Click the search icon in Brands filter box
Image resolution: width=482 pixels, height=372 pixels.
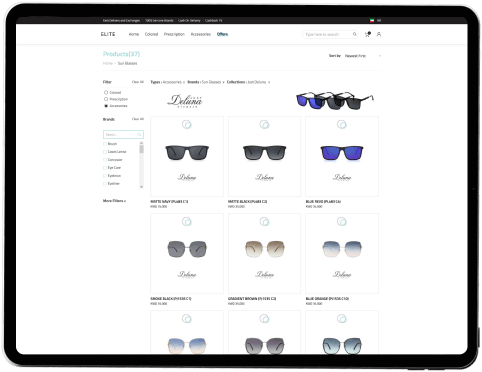[x=139, y=134]
